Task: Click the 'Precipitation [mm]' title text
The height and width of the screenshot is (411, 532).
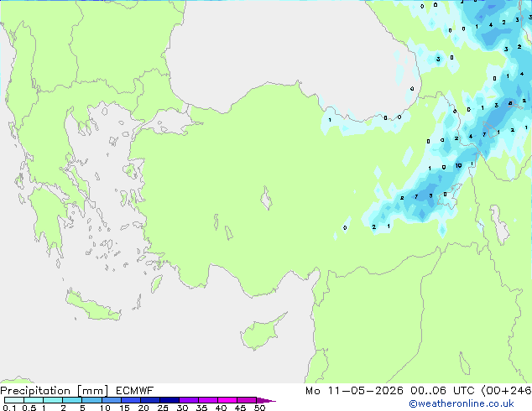Action: (x=54, y=391)
